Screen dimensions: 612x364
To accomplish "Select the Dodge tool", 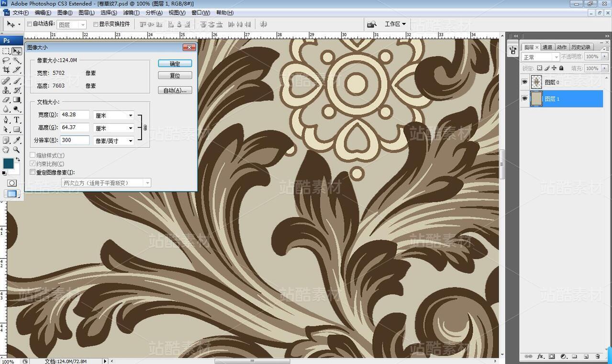I will tap(17, 109).
